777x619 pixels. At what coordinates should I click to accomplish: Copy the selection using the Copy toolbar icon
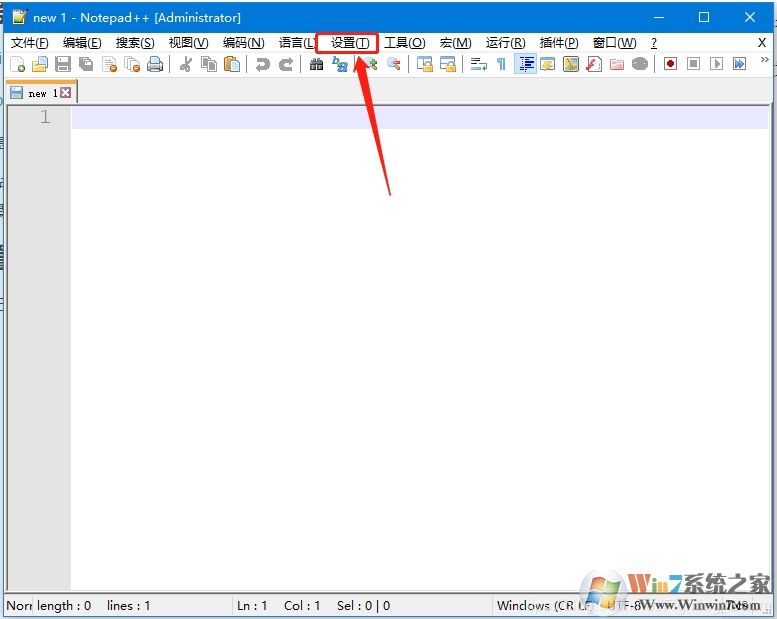coord(209,64)
